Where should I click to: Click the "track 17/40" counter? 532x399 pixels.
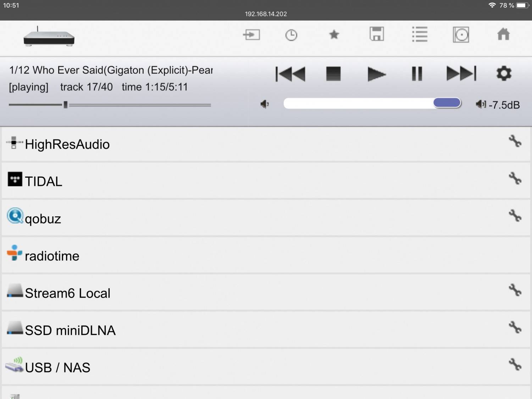(87, 87)
